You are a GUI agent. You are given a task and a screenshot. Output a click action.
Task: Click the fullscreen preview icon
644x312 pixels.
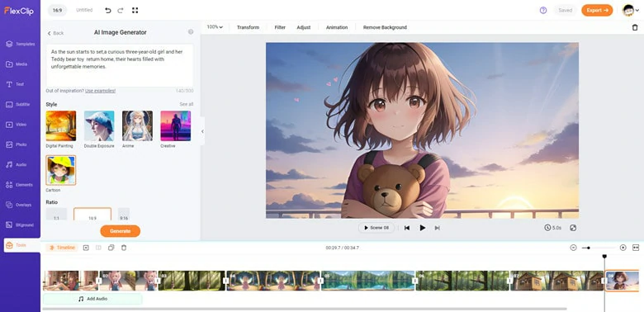point(135,10)
